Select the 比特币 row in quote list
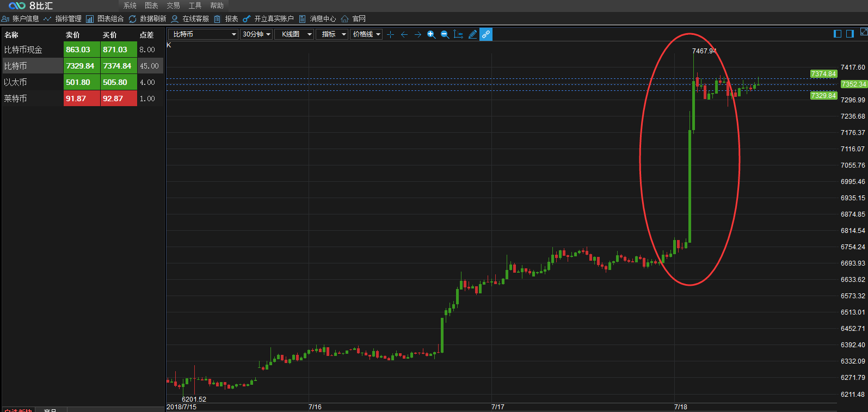868x412 pixels. 83,66
